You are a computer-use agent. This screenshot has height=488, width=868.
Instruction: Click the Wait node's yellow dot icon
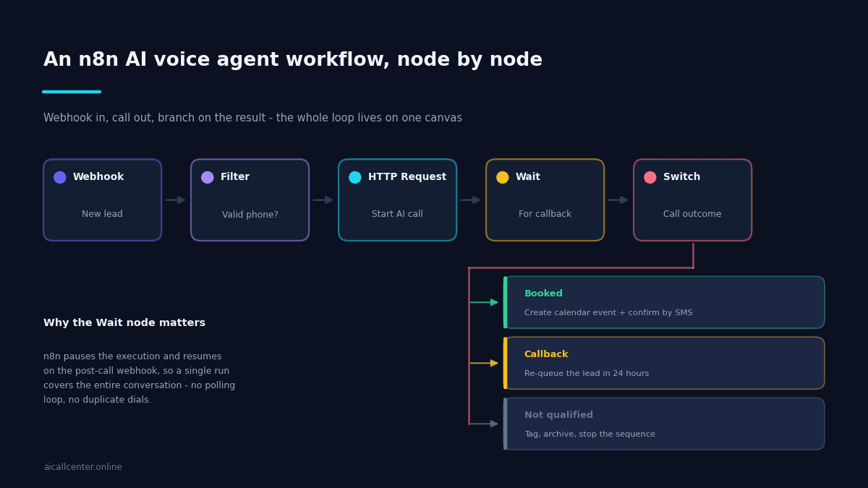coord(503,177)
